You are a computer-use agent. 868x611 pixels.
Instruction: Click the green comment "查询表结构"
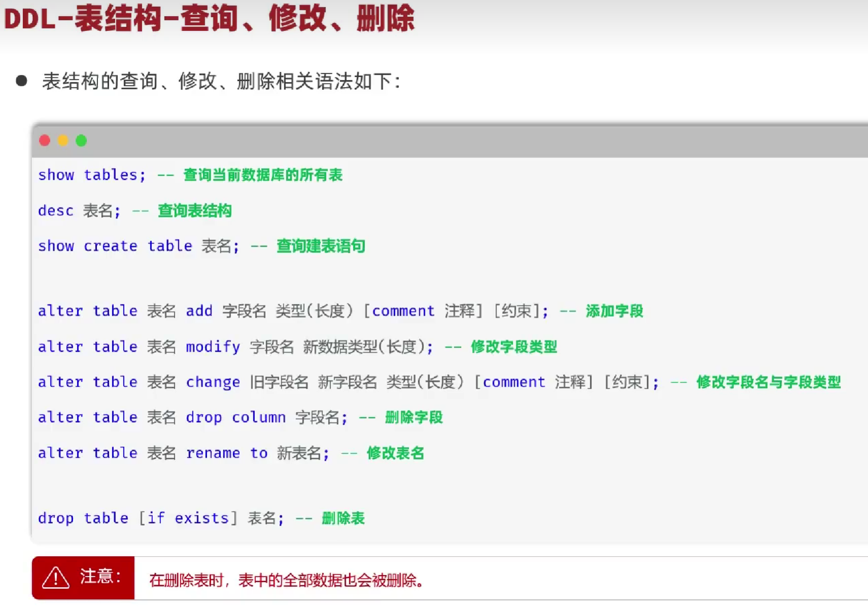click(195, 211)
